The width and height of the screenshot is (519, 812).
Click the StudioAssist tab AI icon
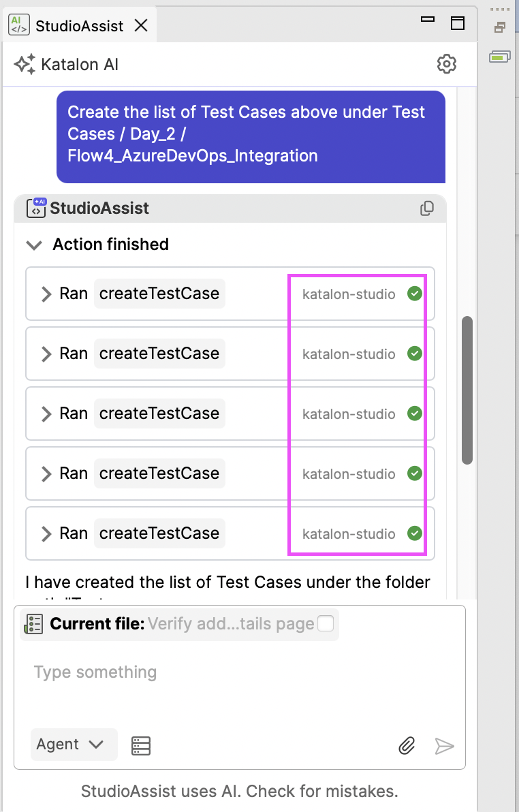19,25
